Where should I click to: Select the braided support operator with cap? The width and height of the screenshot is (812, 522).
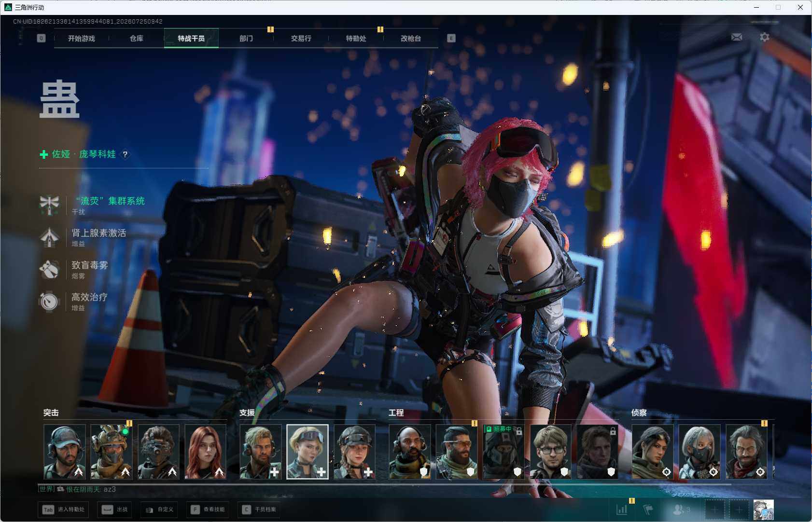[354, 452]
